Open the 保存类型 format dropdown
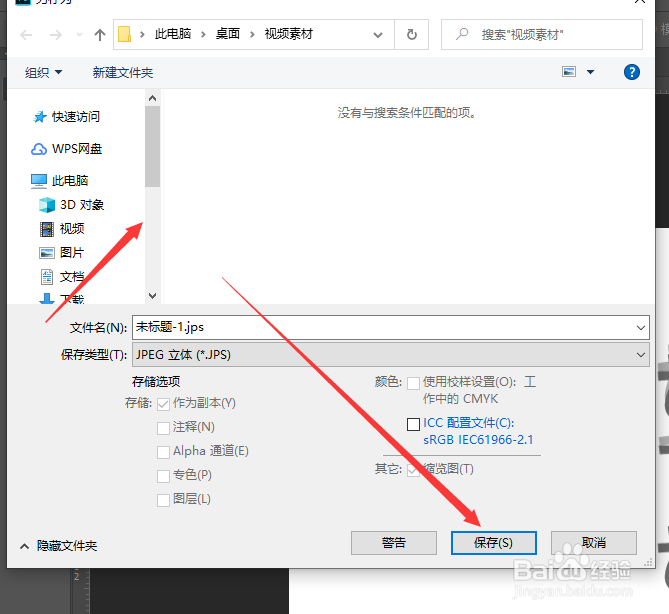Screen dimensions: 669x614 [x=390, y=355]
